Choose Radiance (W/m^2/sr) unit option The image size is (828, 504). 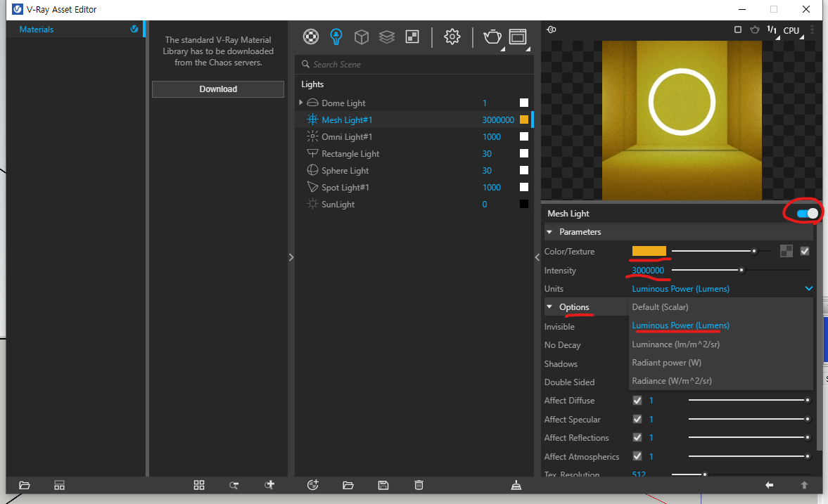coord(672,381)
